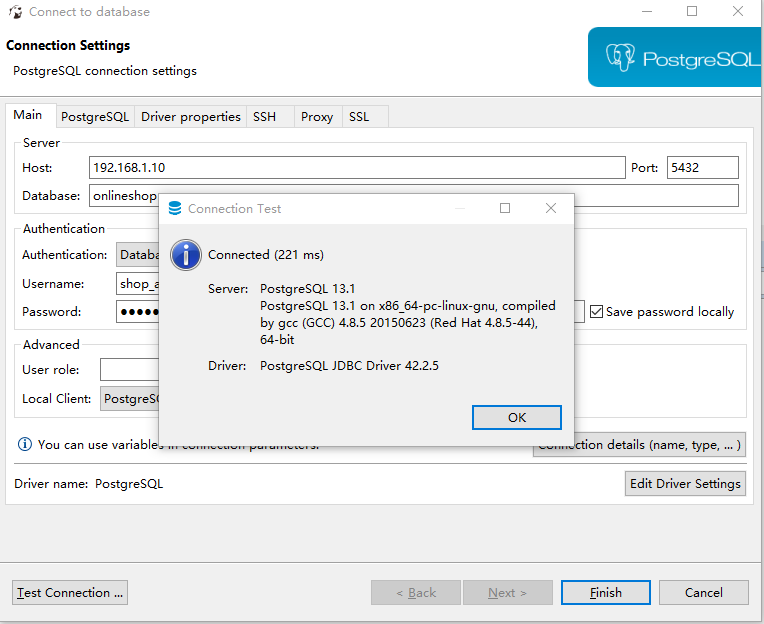764x624 pixels.
Task: Open the Local Client dropdown
Action: pos(130,398)
